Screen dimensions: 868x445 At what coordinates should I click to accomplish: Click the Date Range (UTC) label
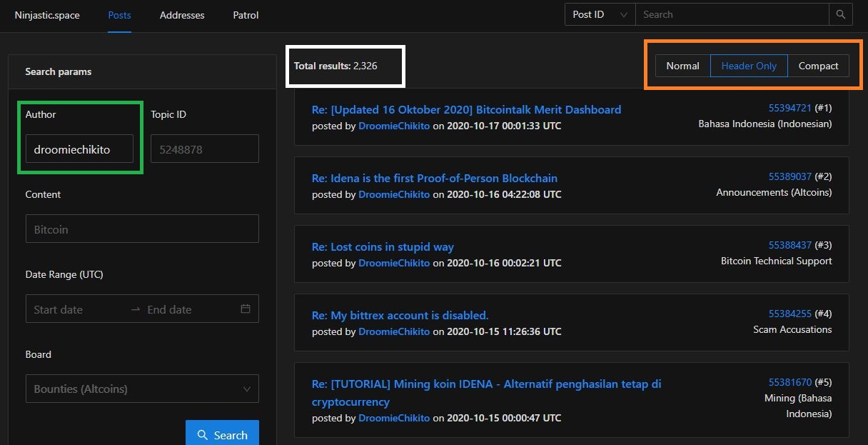(64, 274)
